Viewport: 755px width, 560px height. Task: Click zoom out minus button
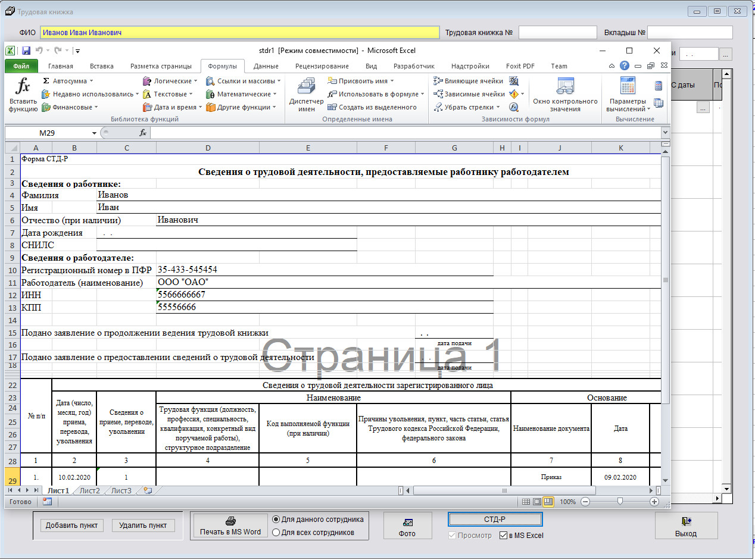(x=585, y=502)
